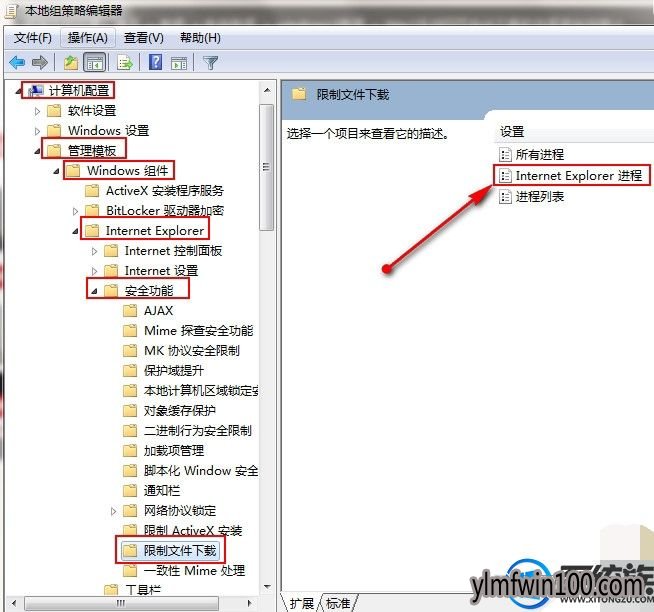Click the Filter funnel toolbar icon
The height and width of the screenshot is (612, 654).
click(x=210, y=63)
